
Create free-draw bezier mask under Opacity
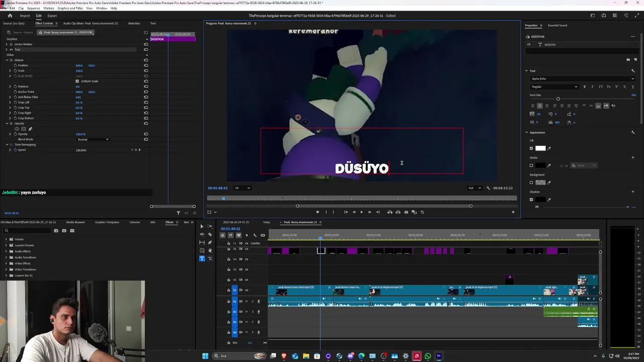pyautogui.click(x=30, y=129)
